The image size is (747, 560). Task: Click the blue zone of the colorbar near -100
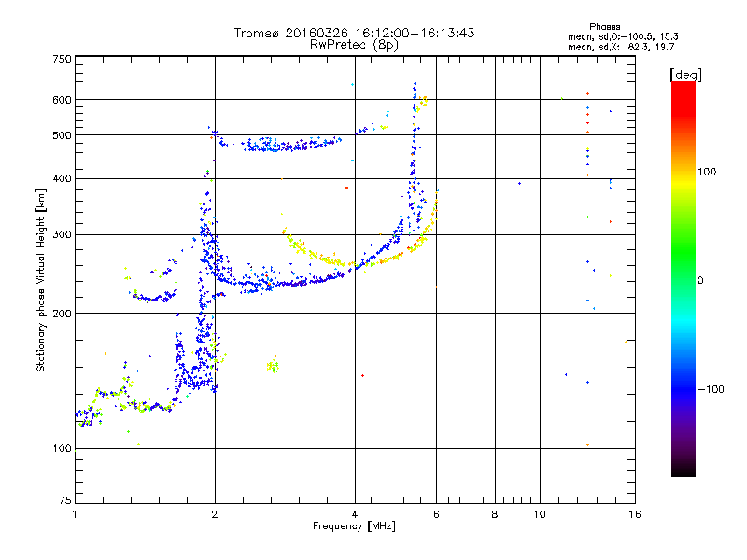pos(684,389)
